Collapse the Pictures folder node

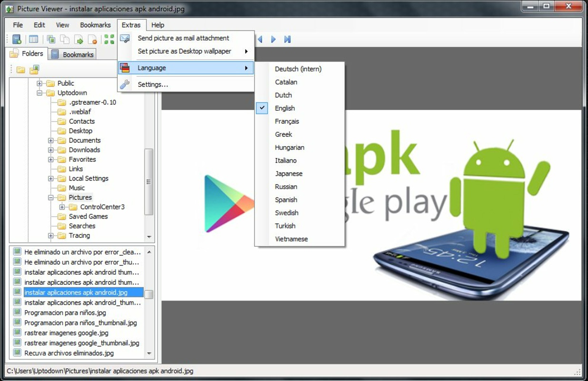(51, 198)
